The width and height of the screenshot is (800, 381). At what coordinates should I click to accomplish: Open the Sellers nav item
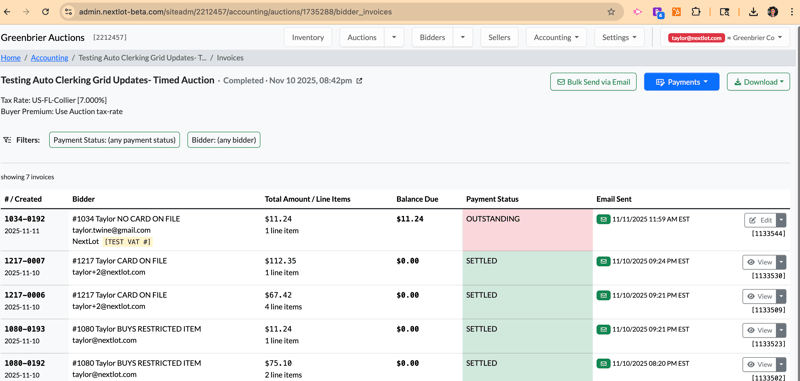point(499,37)
